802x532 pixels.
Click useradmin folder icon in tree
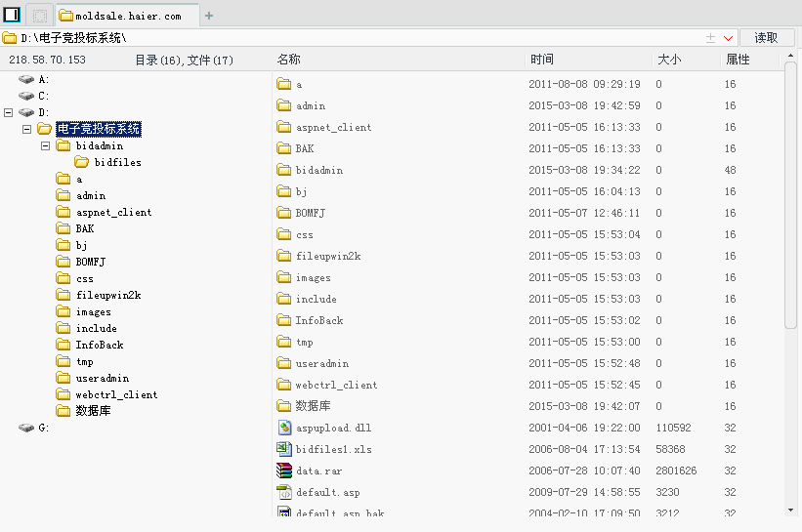(63, 378)
